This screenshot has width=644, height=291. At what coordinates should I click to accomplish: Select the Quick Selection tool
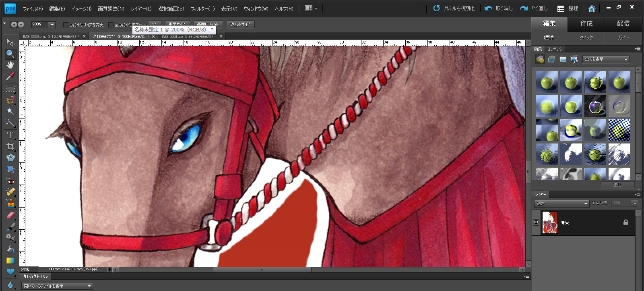pos(10,123)
